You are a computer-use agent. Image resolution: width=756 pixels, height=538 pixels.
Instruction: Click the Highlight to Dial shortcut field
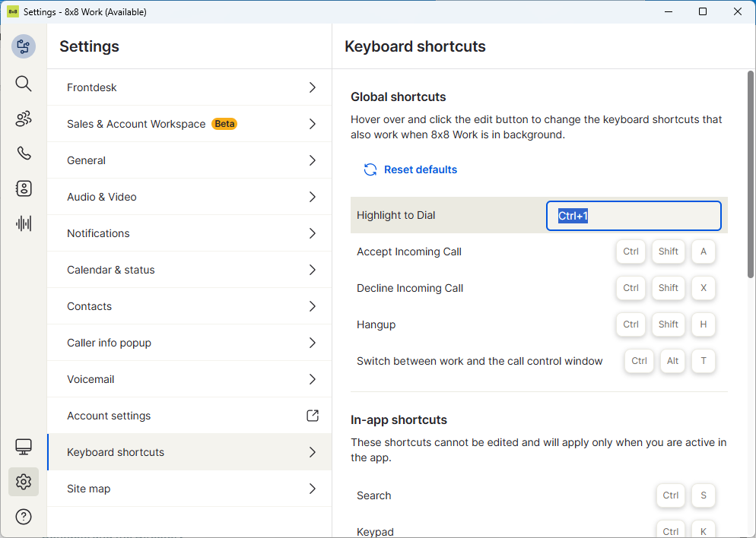point(633,216)
